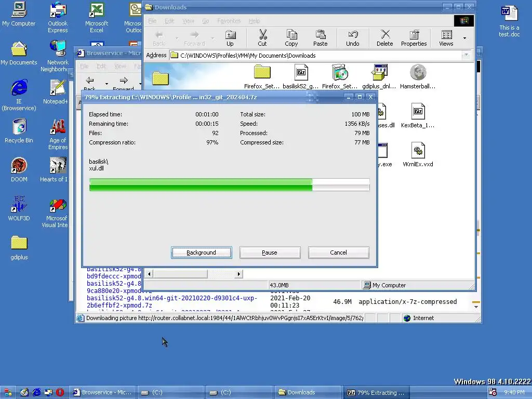Click Up toolbar button in Downloads
Viewport: 532px width, 399px height.
point(230,38)
